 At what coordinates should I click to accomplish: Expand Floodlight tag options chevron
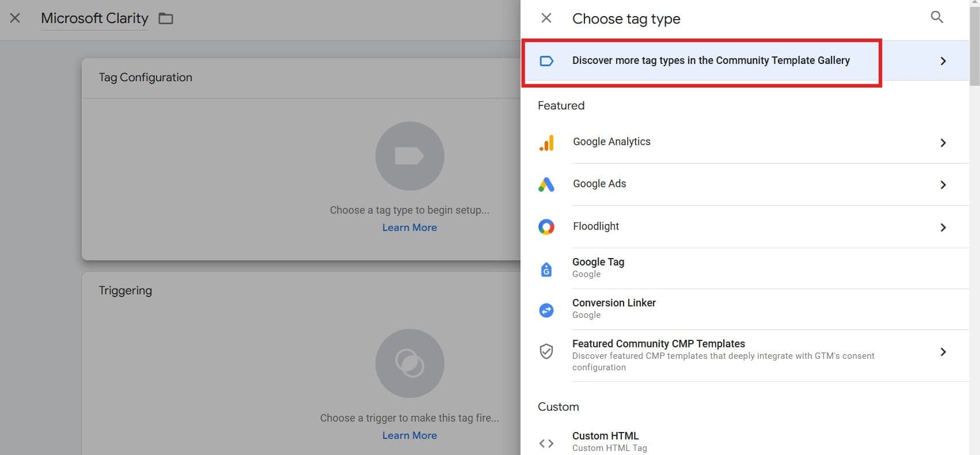(x=943, y=227)
